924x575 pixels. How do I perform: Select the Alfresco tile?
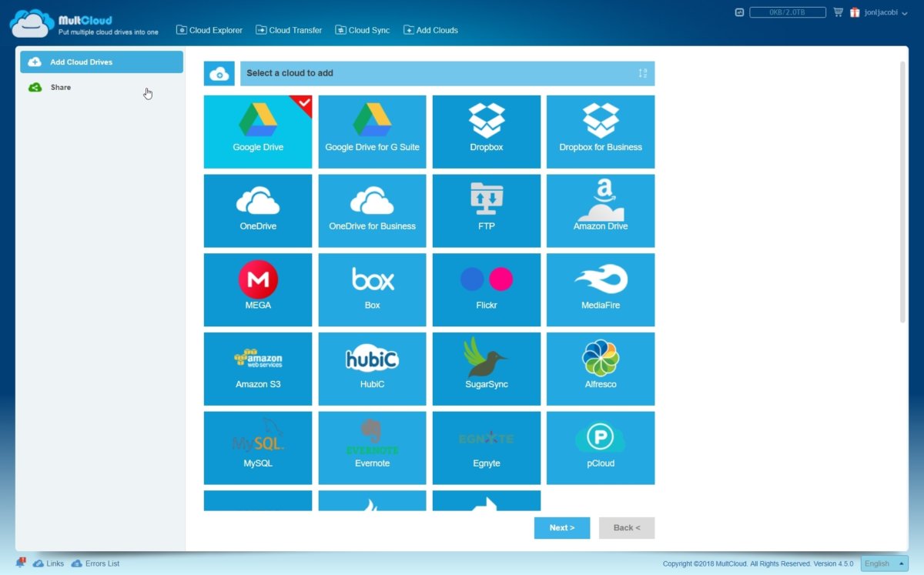click(601, 369)
